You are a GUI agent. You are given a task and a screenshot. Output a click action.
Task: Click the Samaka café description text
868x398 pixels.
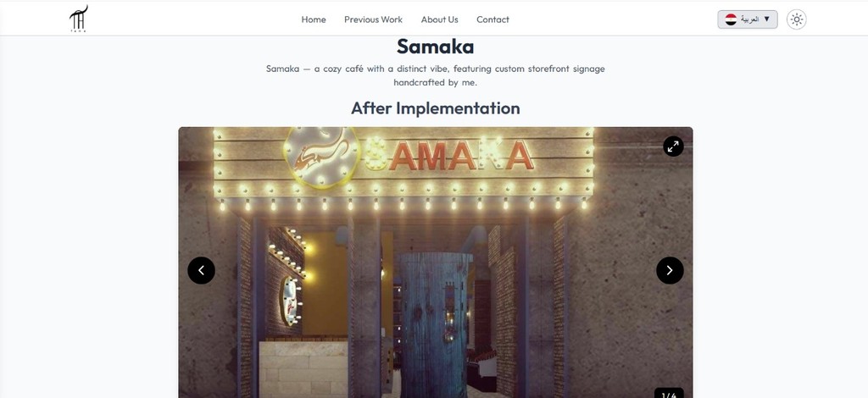435,75
